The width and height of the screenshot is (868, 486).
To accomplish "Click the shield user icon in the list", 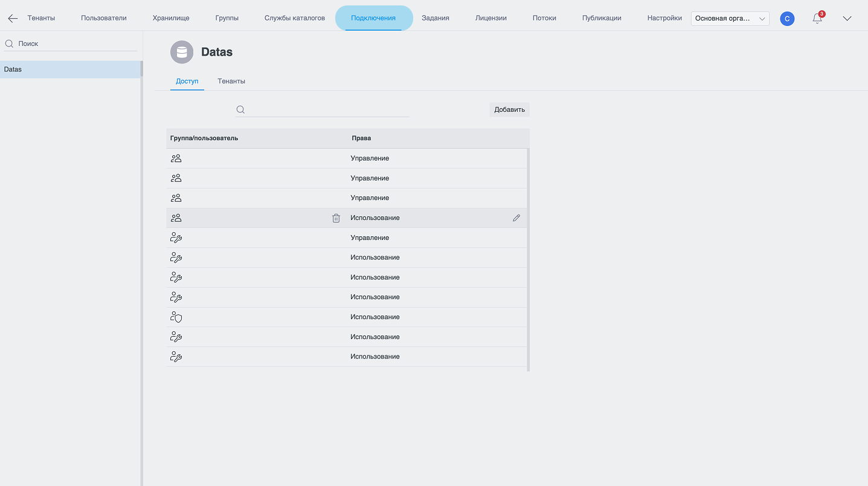I will point(176,317).
